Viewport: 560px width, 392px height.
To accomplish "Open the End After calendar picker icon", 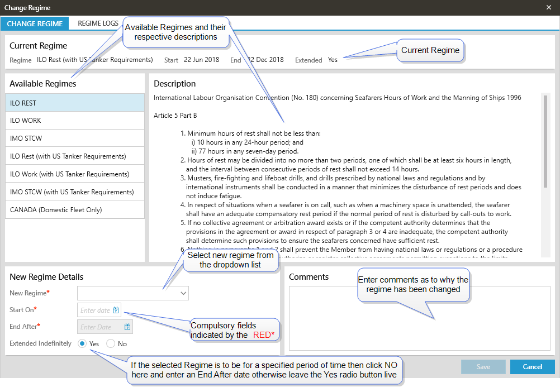I will tap(127, 327).
